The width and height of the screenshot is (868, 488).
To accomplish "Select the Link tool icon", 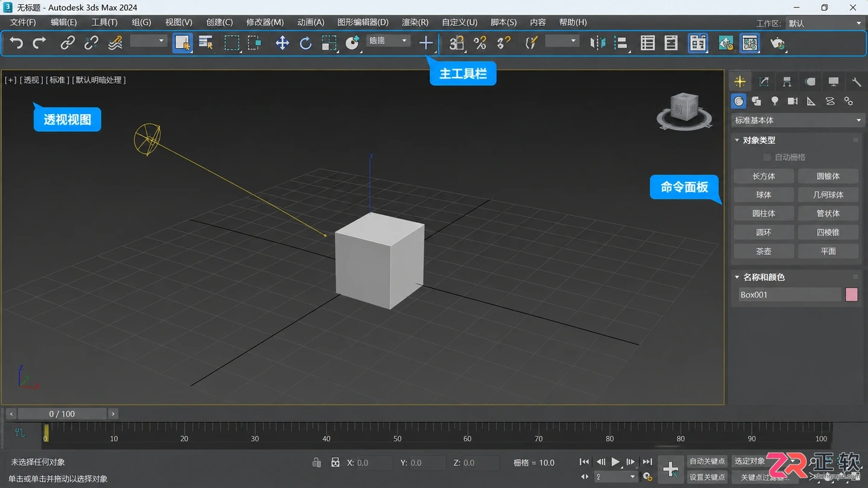I will (x=68, y=43).
